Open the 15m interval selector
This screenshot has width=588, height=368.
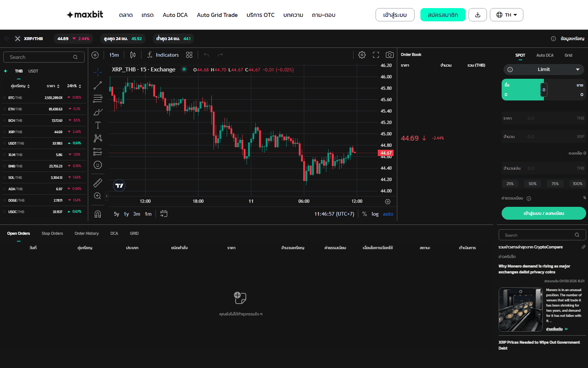[x=114, y=55]
